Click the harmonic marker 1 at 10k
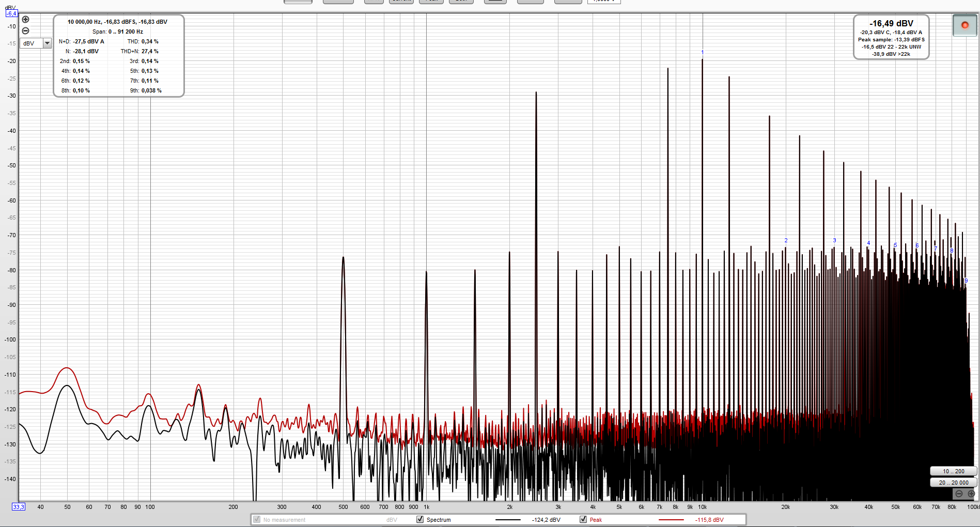The image size is (980, 527). tap(703, 53)
